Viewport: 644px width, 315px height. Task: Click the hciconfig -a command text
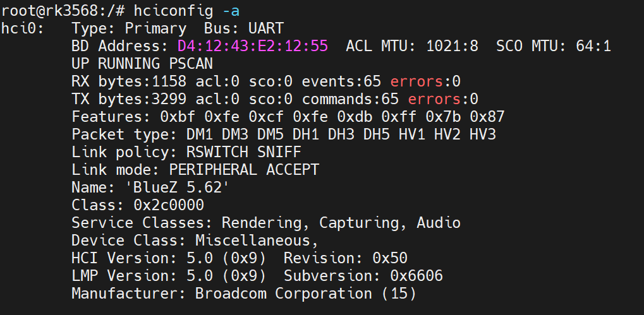(x=187, y=10)
